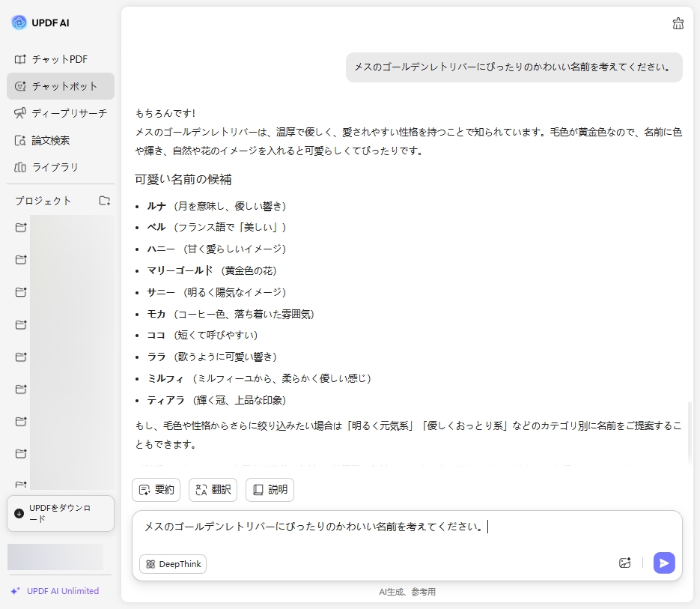Click the 要約 quick action button

pos(156,490)
